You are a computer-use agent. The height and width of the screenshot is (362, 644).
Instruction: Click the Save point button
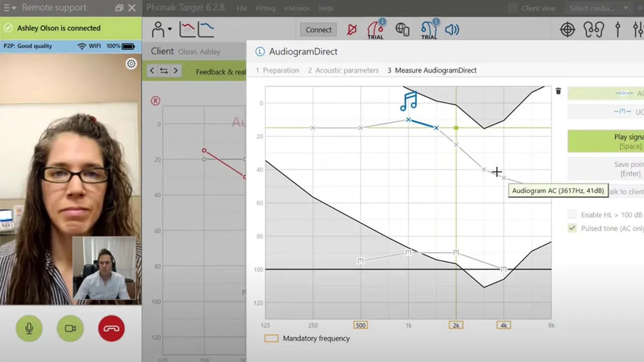point(605,169)
